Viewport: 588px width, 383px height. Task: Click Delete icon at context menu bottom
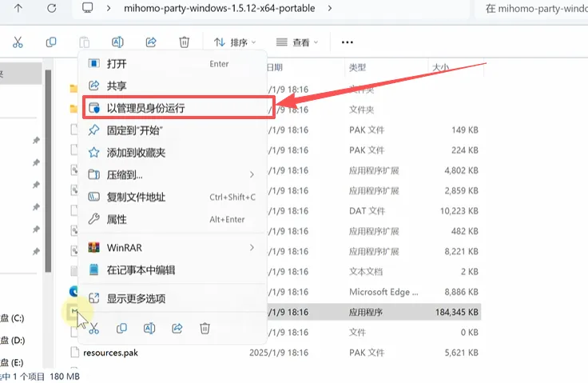coord(205,329)
